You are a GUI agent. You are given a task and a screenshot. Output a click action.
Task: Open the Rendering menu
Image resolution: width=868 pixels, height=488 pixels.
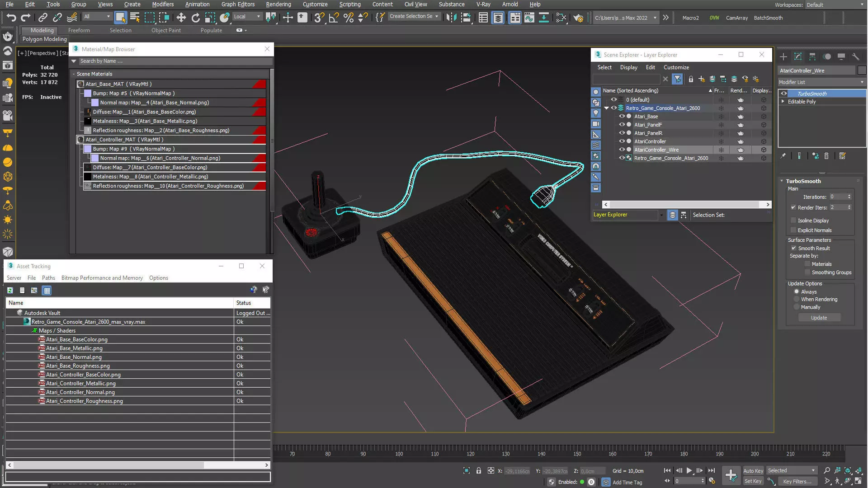click(x=278, y=4)
